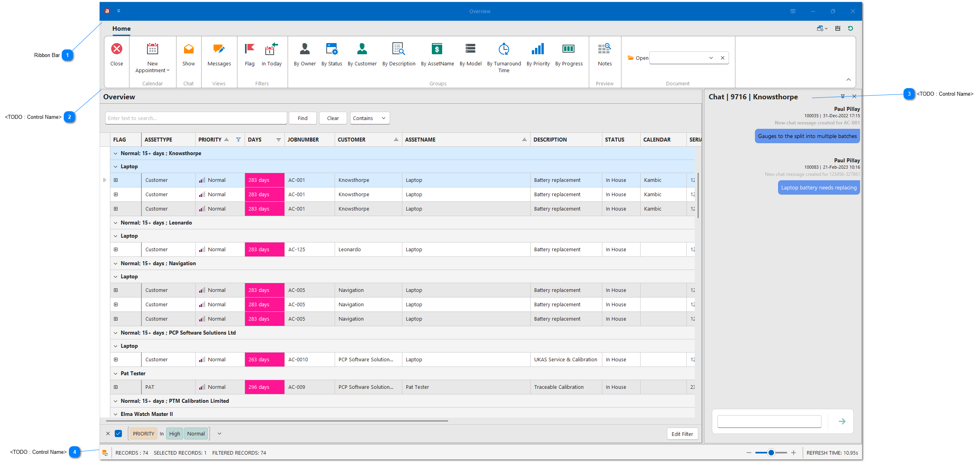Screen dimensions: 980x465
Task: Group records By Model
Action: (x=470, y=55)
